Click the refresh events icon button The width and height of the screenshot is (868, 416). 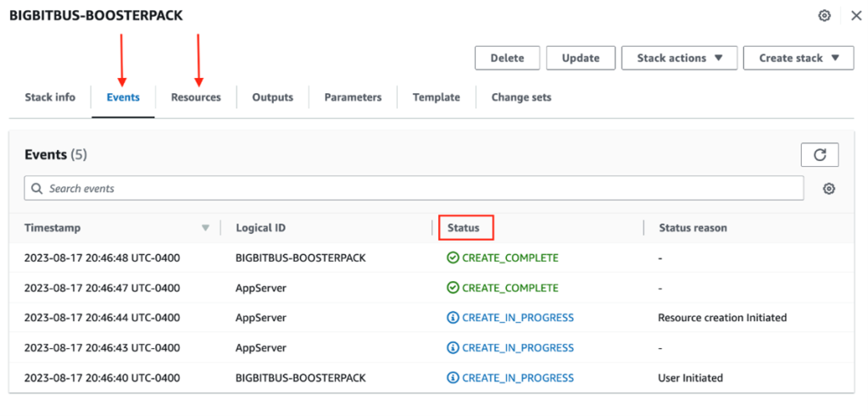(x=819, y=155)
